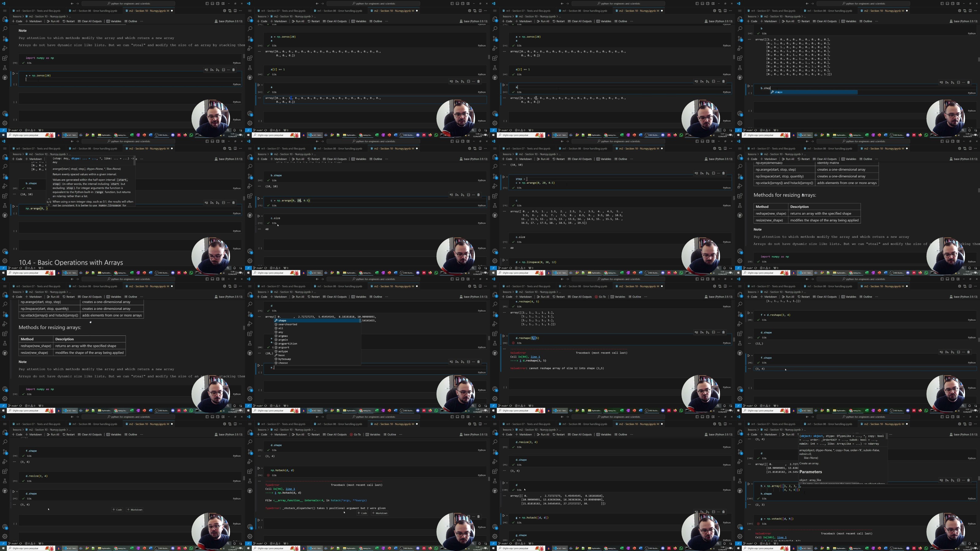Click editor title gear icon in h = np.array frame
Image resolution: width=980 pixels, height=551 pixels.
(959, 424)
